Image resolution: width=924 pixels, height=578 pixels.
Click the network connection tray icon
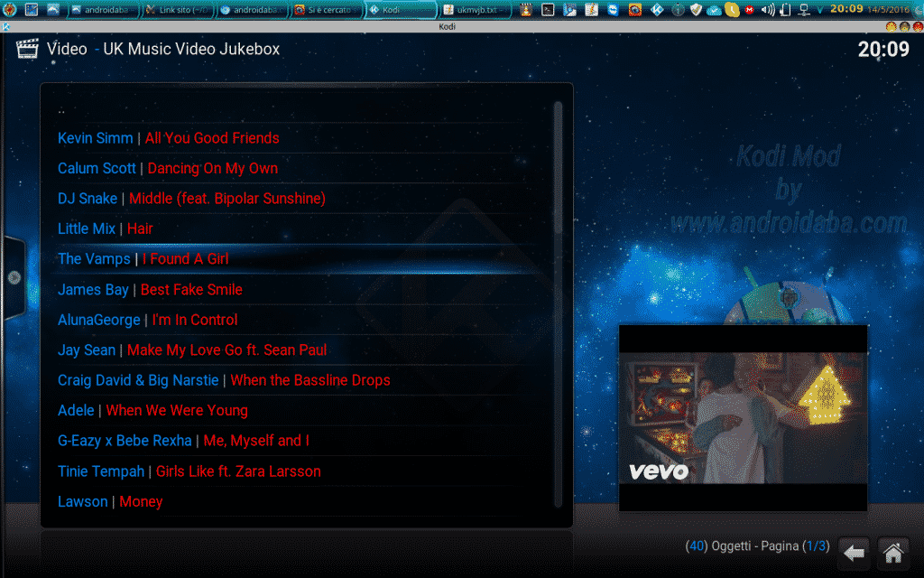tap(804, 9)
